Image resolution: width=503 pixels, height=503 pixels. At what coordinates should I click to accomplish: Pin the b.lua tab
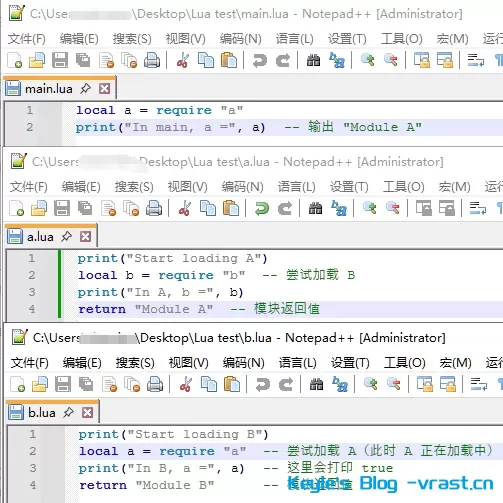click(x=68, y=413)
